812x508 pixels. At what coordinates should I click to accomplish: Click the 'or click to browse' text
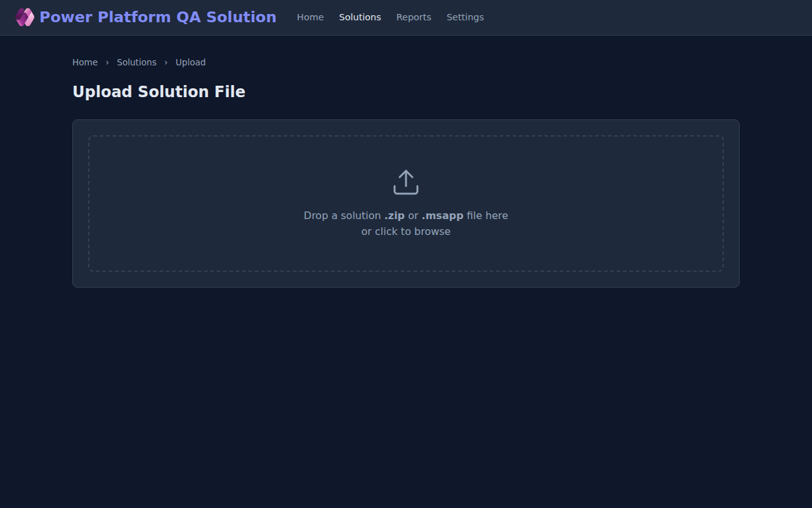coord(405,231)
